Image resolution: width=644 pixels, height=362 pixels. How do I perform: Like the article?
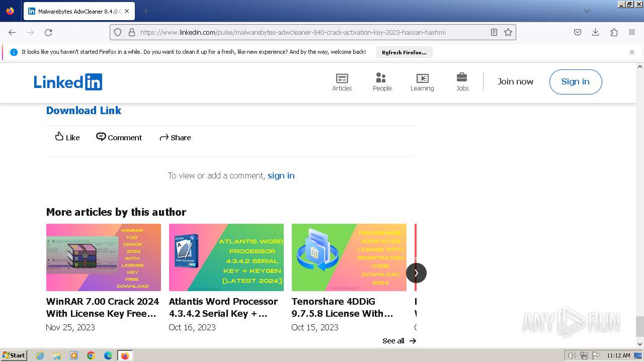point(67,137)
